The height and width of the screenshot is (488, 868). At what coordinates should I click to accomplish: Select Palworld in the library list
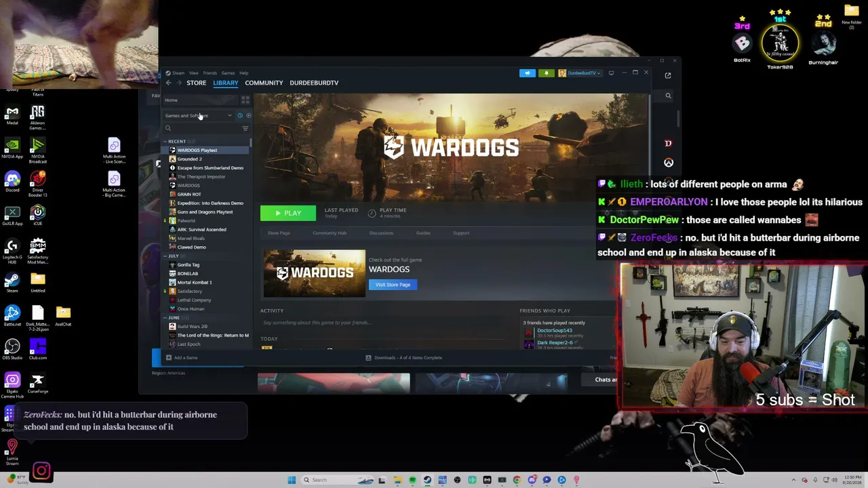(207, 221)
